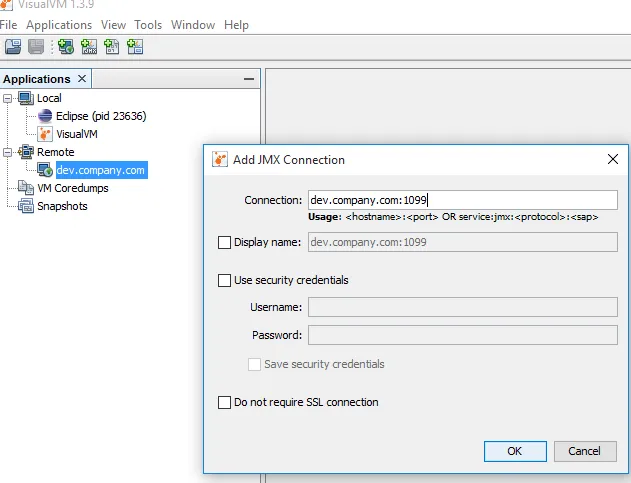Click the Local computer icon in tree
The width and height of the screenshot is (631, 483).
tap(26, 98)
